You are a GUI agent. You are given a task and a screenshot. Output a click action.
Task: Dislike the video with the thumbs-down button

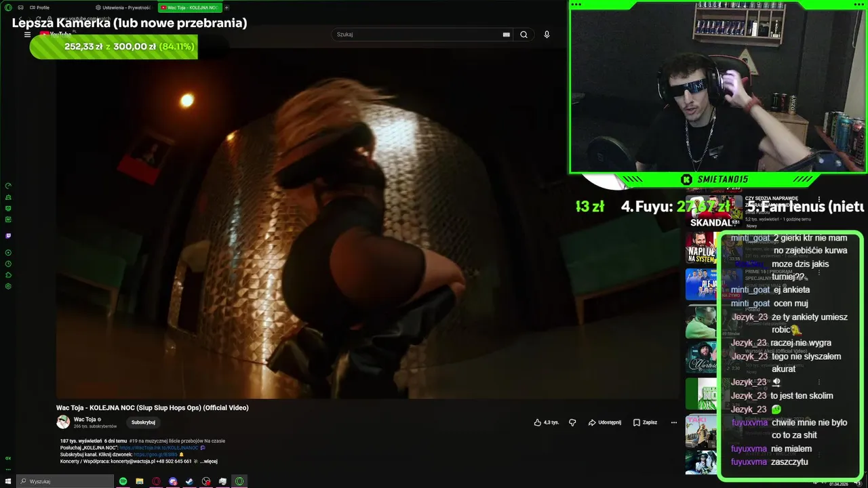[572, 422]
